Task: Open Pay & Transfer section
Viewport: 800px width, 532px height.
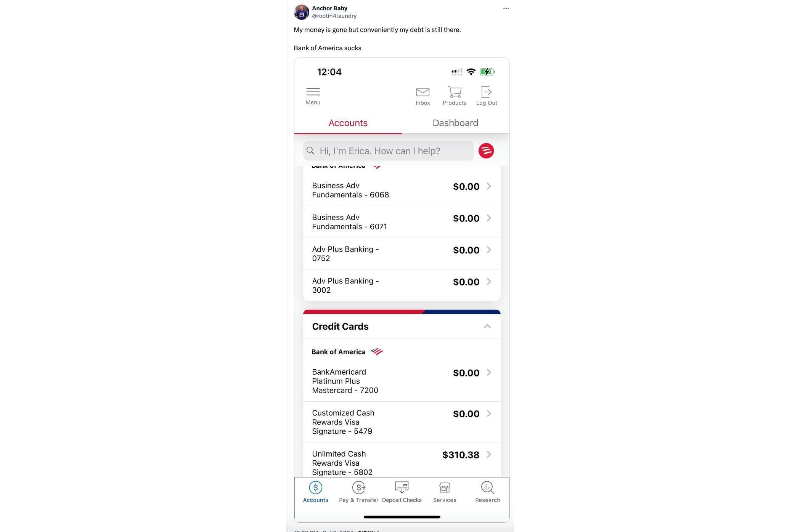Action: tap(358, 492)
